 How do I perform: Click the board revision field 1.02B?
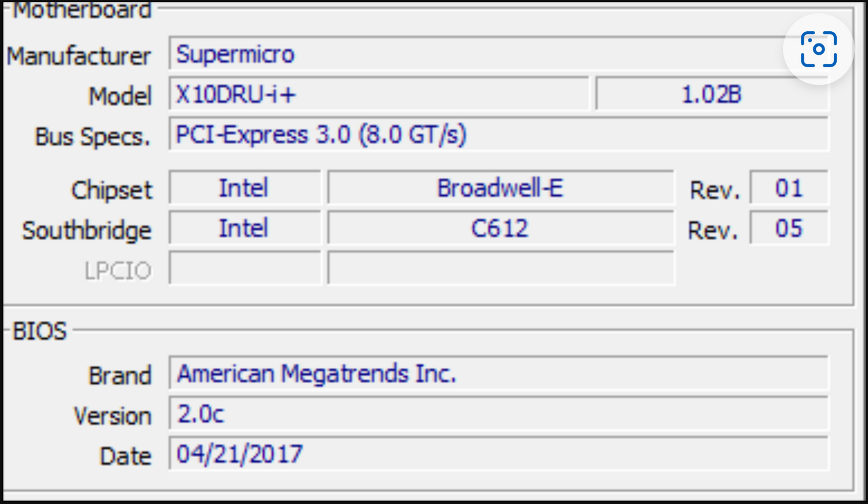[712, 95]
